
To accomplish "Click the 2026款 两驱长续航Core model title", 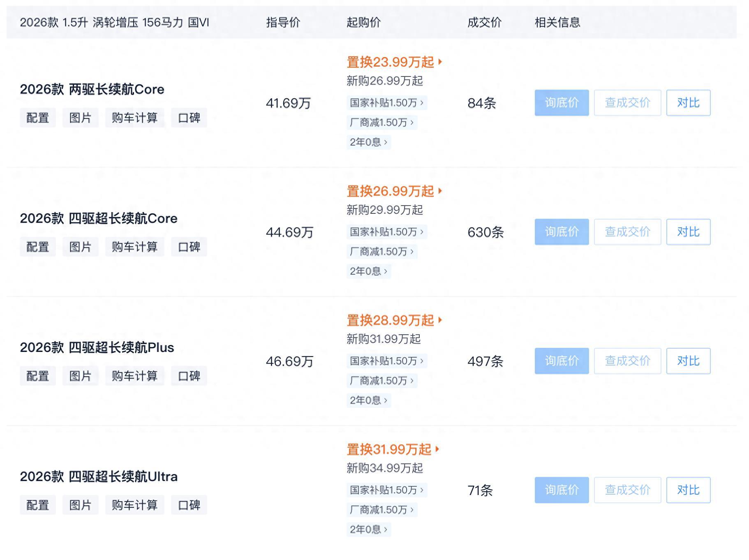I will click(x=92, y=90).
